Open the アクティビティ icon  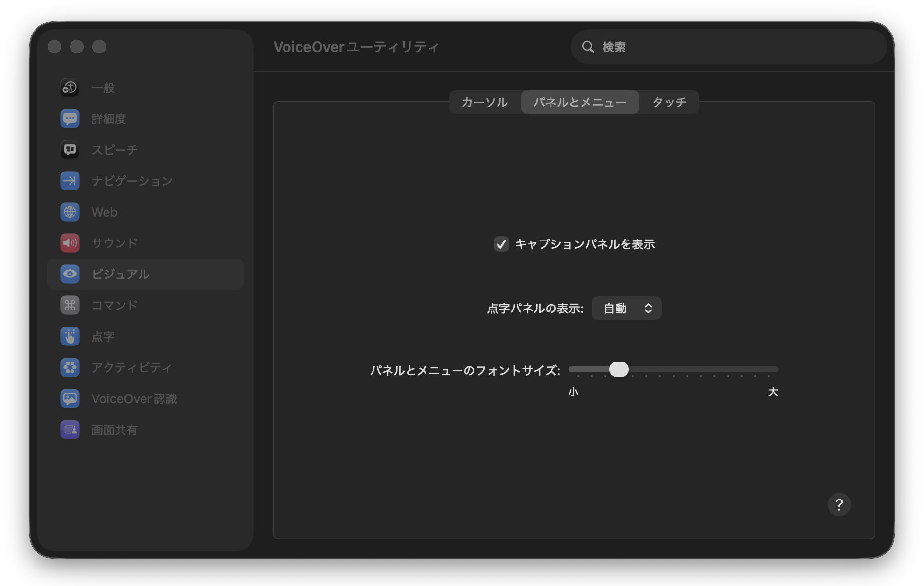pos(70,367)
